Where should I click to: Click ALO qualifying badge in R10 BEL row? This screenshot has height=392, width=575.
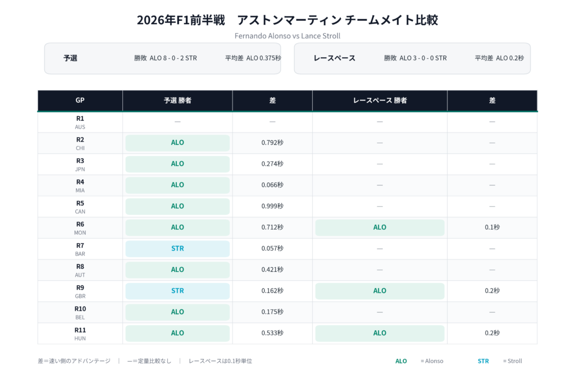[177, 312]
